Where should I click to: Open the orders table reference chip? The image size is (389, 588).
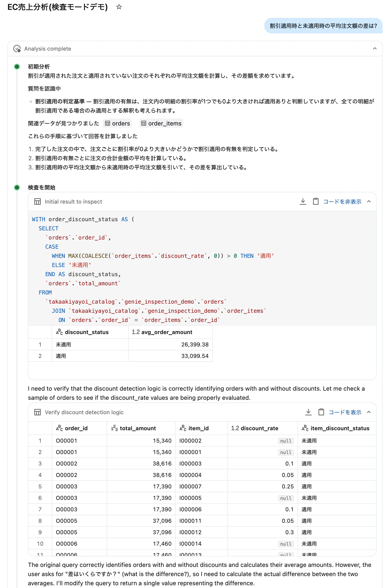pyautogui.click(x=117, y=123)
